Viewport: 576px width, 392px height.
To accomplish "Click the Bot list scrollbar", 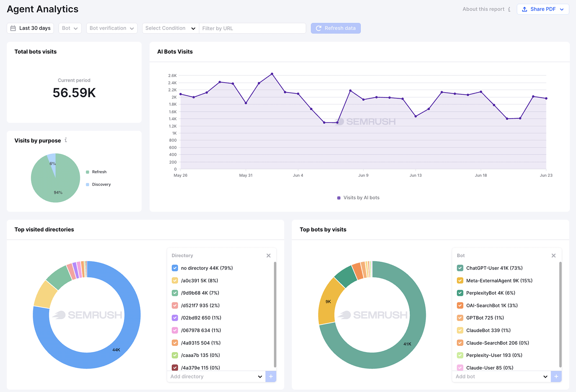I will [560, 314].
